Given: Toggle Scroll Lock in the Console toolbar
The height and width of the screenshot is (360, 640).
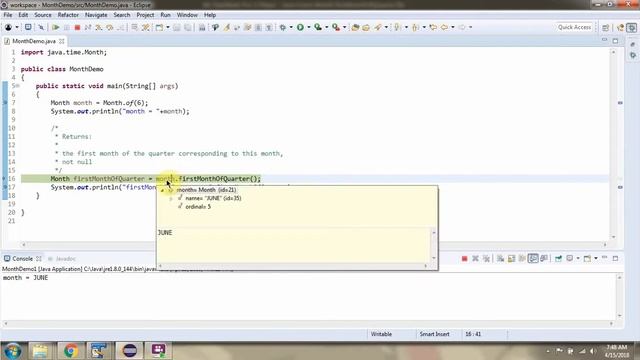Looking at the screenshot, I should pyautogui.click(x=511, y=258).
